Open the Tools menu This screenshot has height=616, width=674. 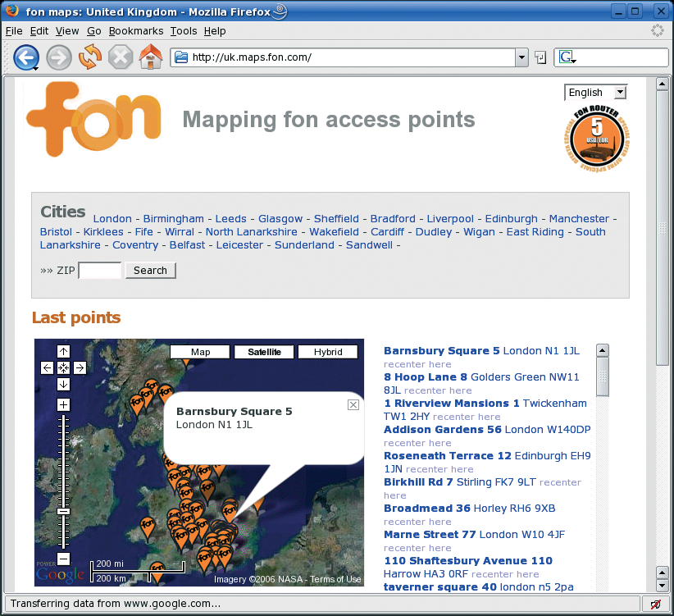184,31
